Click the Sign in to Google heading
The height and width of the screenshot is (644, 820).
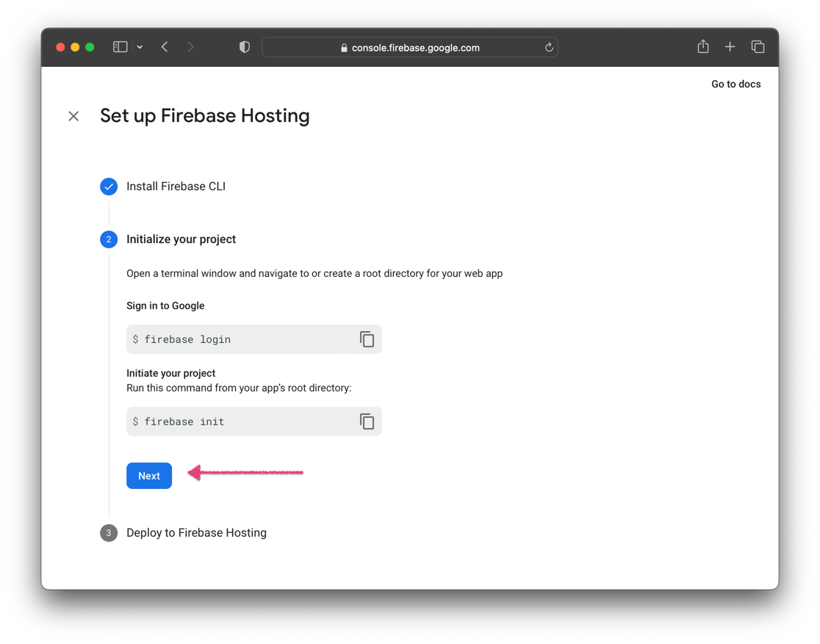165,305
